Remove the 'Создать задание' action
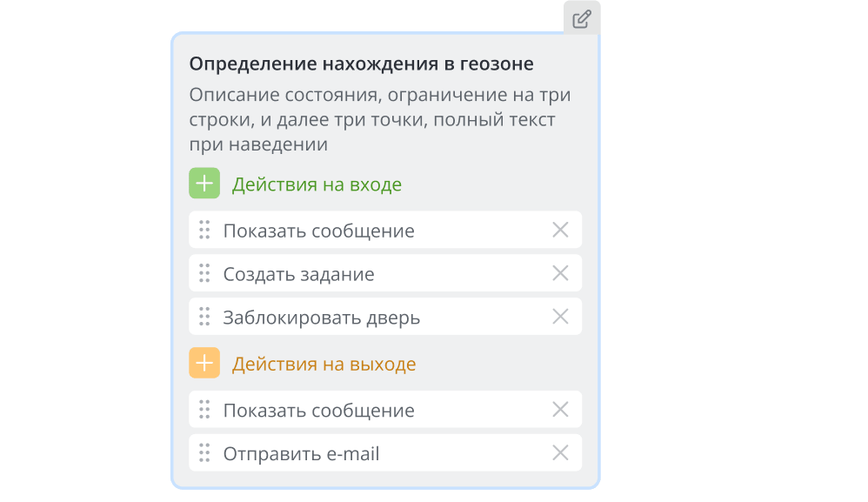 [562, 272]
